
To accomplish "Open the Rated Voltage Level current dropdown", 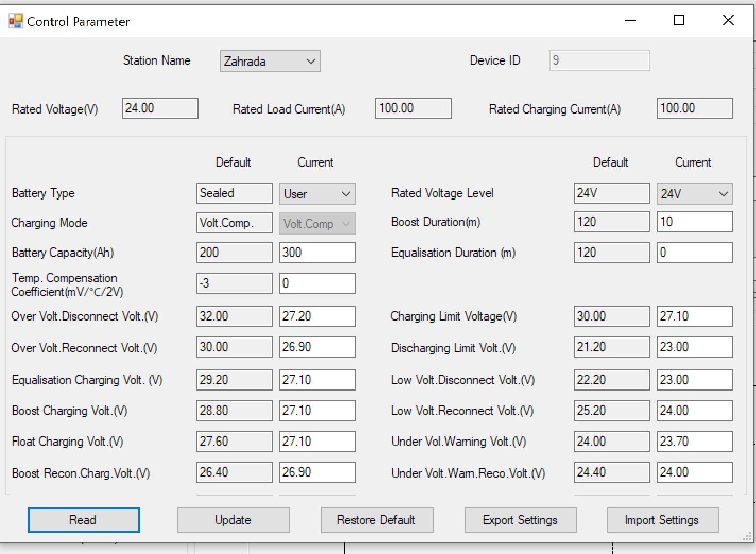I will (x=694, y=194).
